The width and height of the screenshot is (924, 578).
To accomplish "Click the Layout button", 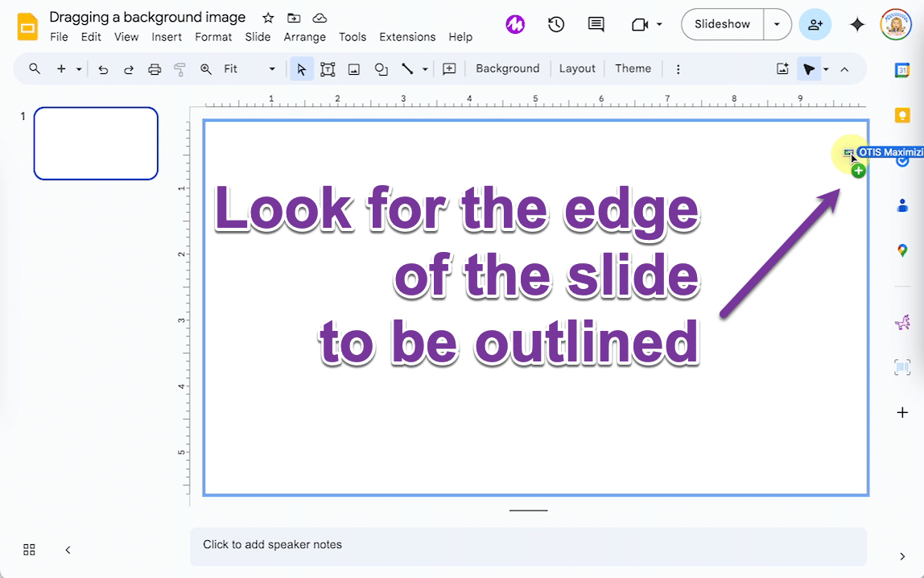I will pos(577,68).
